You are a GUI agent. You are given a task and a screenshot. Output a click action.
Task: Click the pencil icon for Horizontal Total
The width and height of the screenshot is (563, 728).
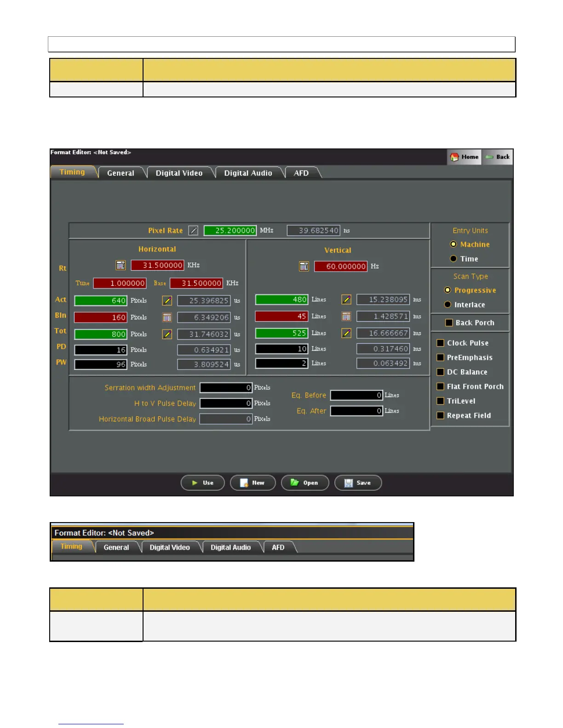(167, 334)
